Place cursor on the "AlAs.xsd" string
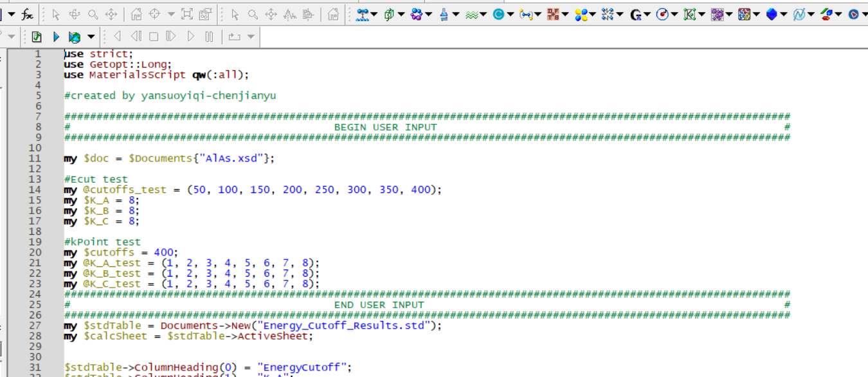Viewport: 868px width, 377px height. [x=231, y=158]
